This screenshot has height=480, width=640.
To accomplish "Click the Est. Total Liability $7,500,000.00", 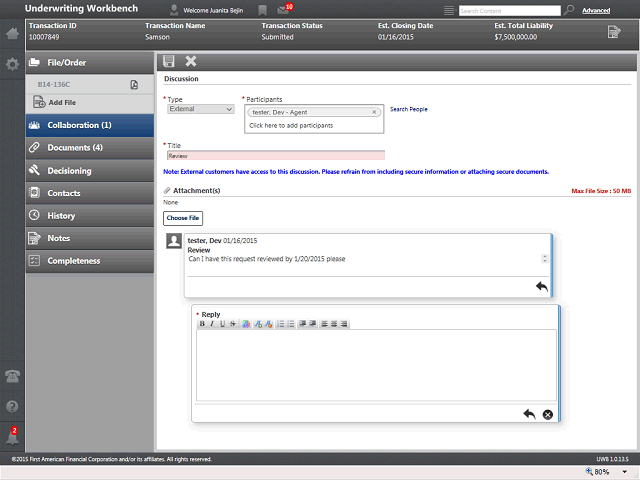I will click(516, 37).
